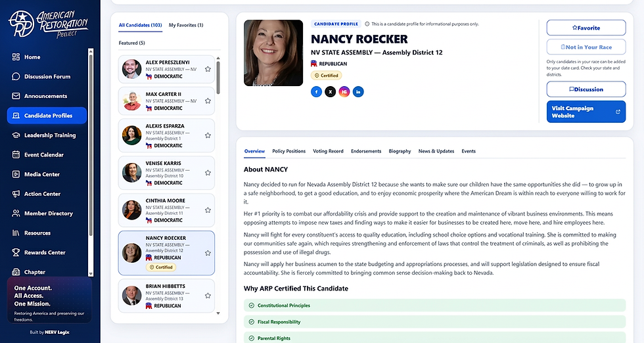Open Action Center megaphone icon
Viewport: 644px width, 343px height.
coord(16,194)
